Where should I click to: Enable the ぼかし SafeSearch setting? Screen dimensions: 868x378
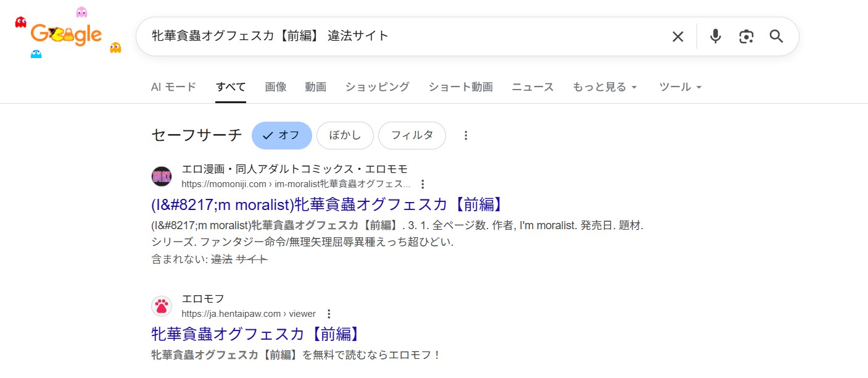pyautogui.click(x=345, y=135)
